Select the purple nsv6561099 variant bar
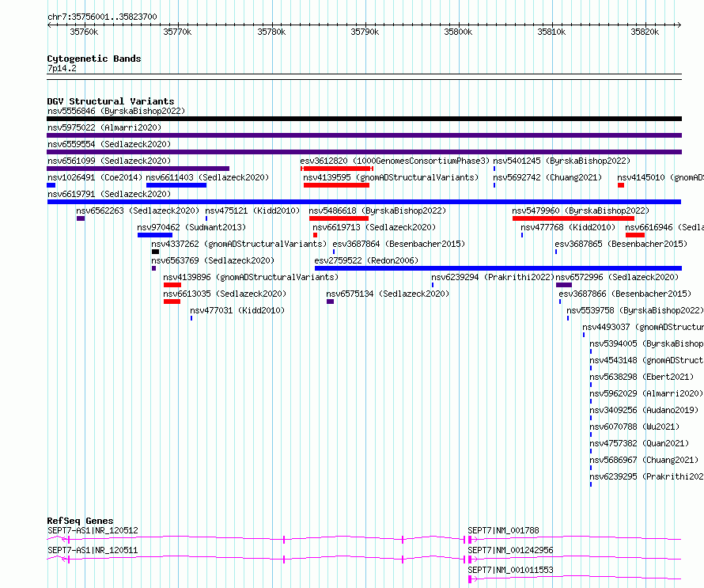The width and height of the screenshot is (704, 588). (x=138, y=169)
